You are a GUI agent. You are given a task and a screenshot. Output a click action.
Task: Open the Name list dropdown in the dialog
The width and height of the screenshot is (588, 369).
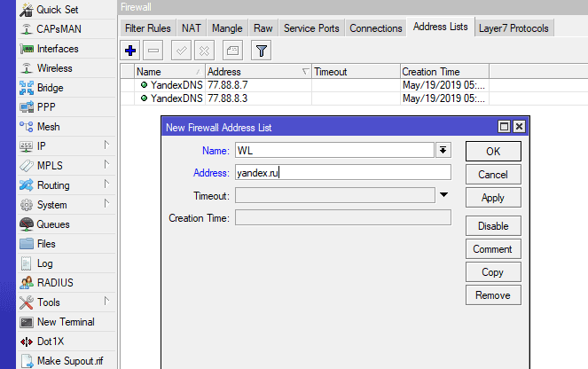(443, 151)
